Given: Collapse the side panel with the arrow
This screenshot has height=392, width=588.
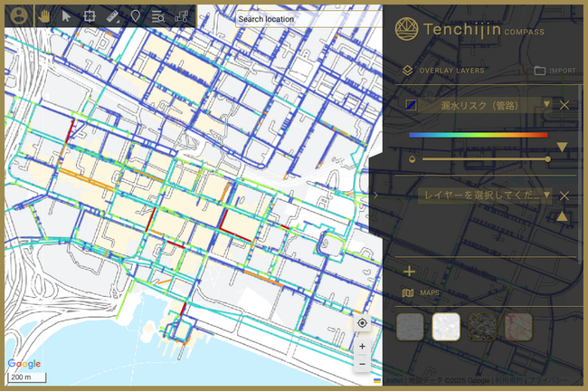Looking at the screenshot, I should [375, 195].
